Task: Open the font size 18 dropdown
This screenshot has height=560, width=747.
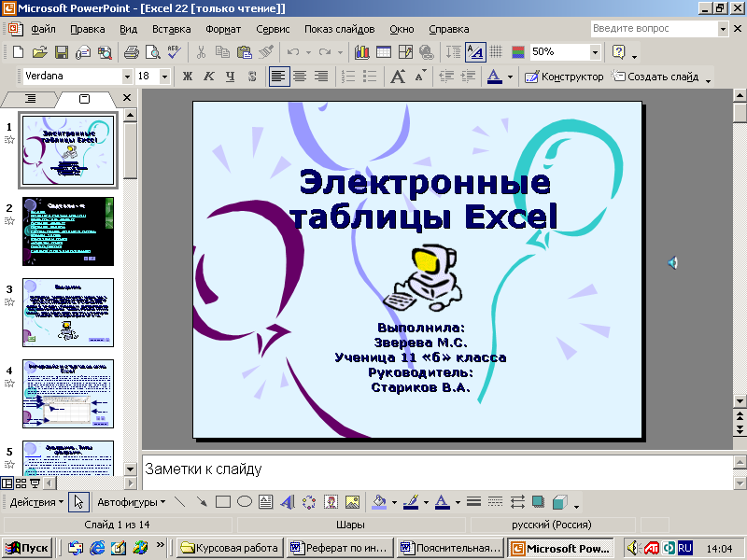Action: pos(164,77)
